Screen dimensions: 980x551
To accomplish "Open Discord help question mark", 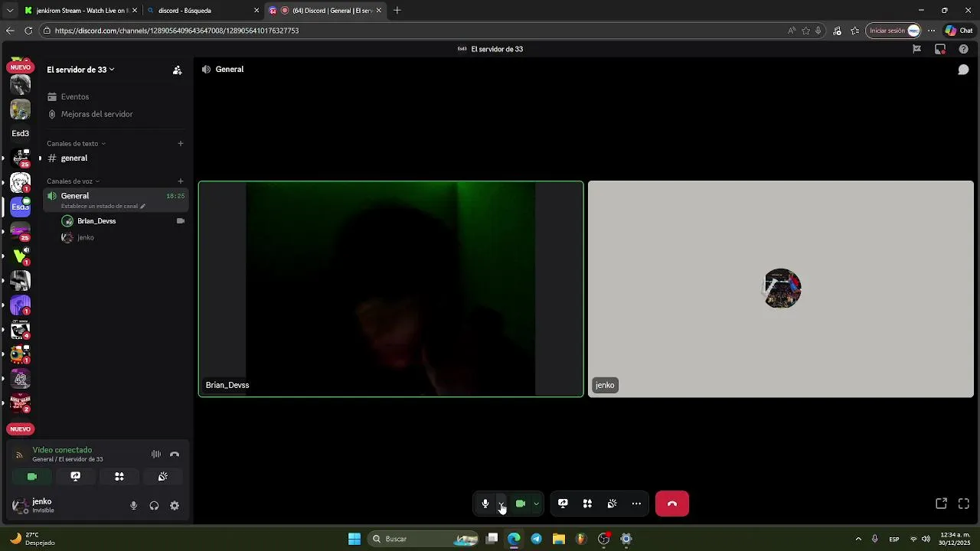I will [963, 49].
